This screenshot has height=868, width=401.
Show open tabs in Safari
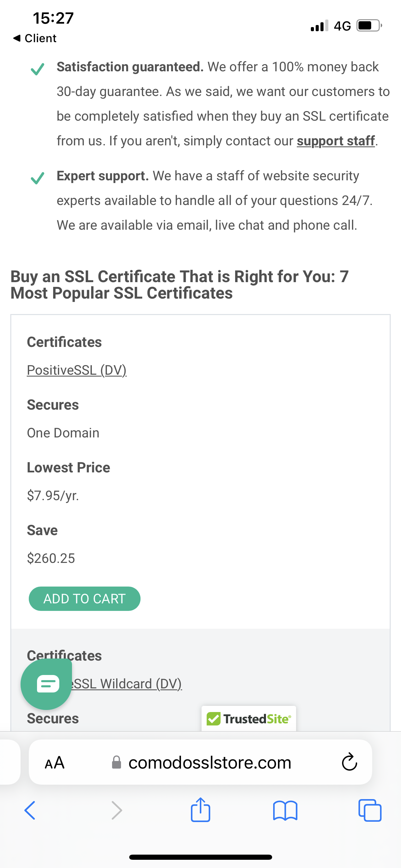point(370,810)
